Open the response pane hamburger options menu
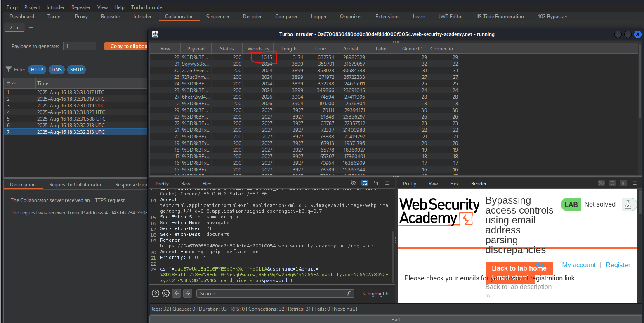This screenshot has width=644, height=323. [x=635, y=183]
